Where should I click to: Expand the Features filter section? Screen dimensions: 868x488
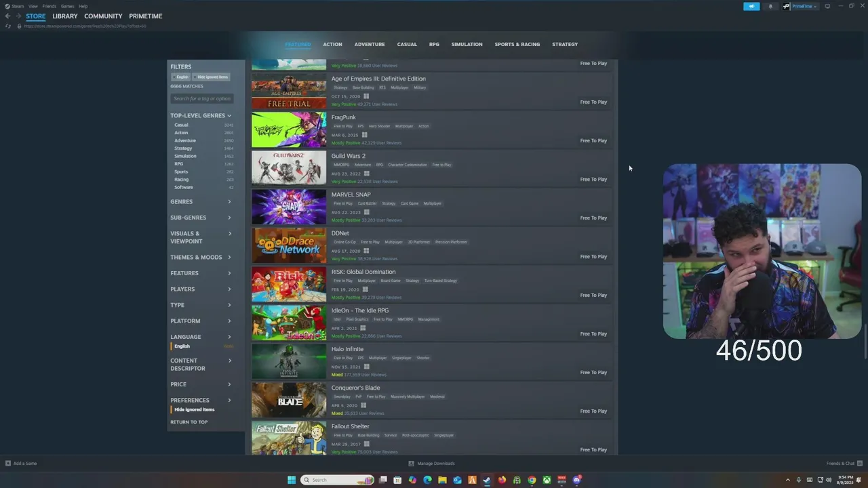click(201, 273)
